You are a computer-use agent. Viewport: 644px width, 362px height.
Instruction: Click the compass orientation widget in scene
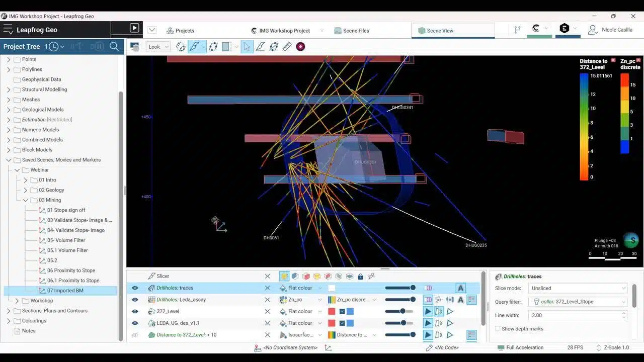coord(630,240)
